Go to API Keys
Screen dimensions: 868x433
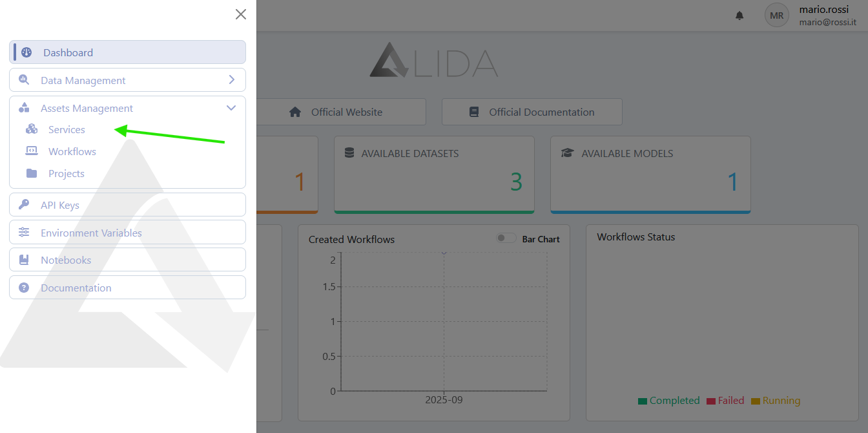pos(127,205)
